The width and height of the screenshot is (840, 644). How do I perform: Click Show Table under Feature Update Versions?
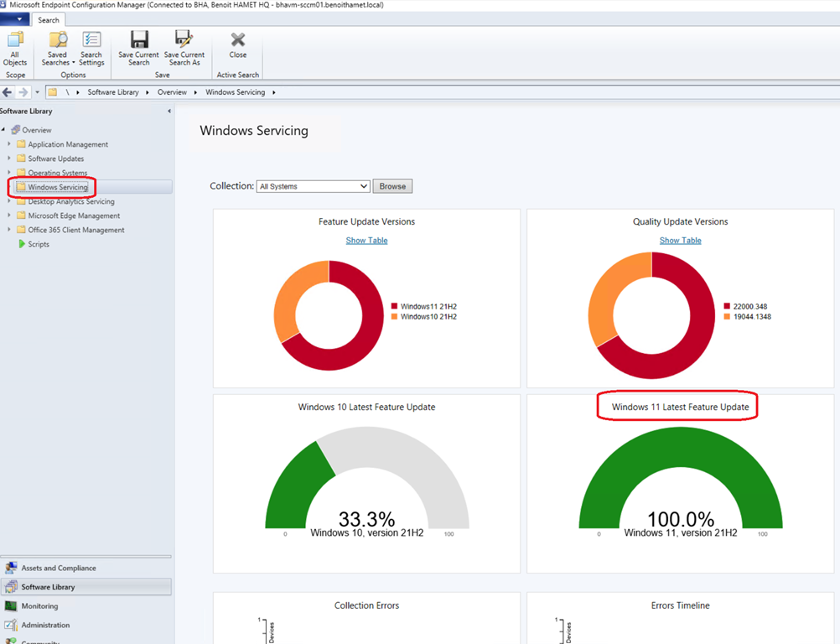tap(366, 241)
